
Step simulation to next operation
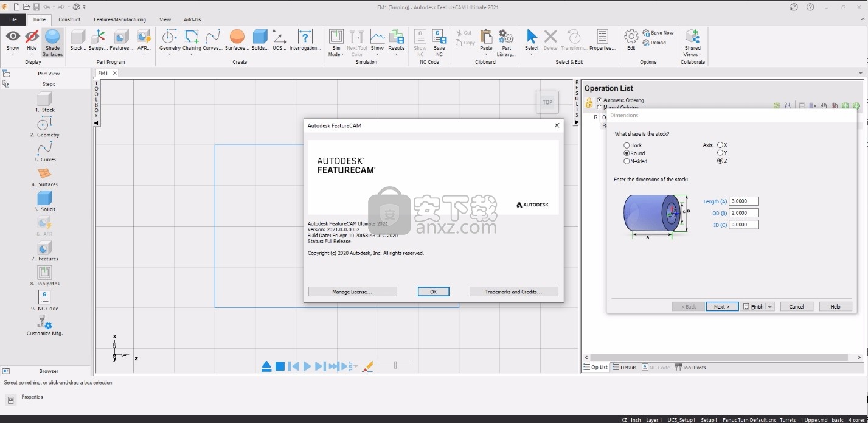click(333, 366)
